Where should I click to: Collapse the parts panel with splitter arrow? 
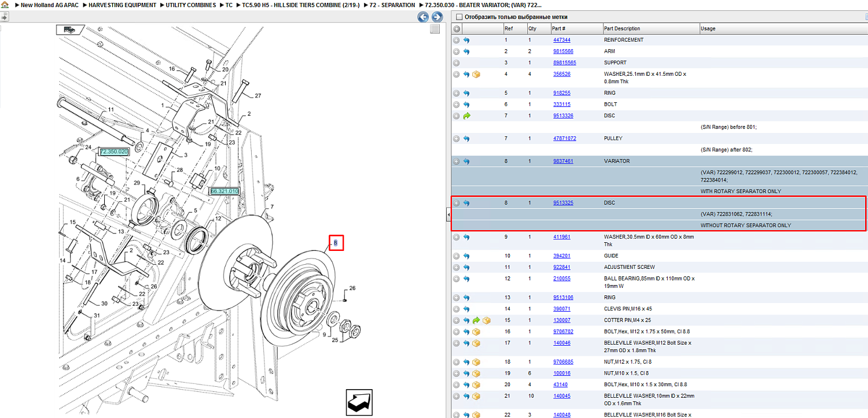tap(448, 215)
